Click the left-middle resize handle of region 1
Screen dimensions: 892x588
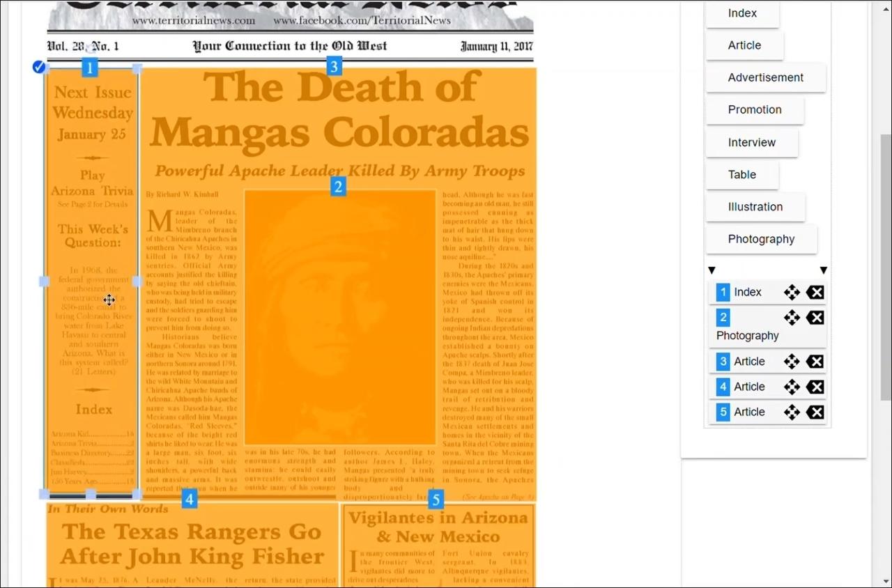(44, 281)
